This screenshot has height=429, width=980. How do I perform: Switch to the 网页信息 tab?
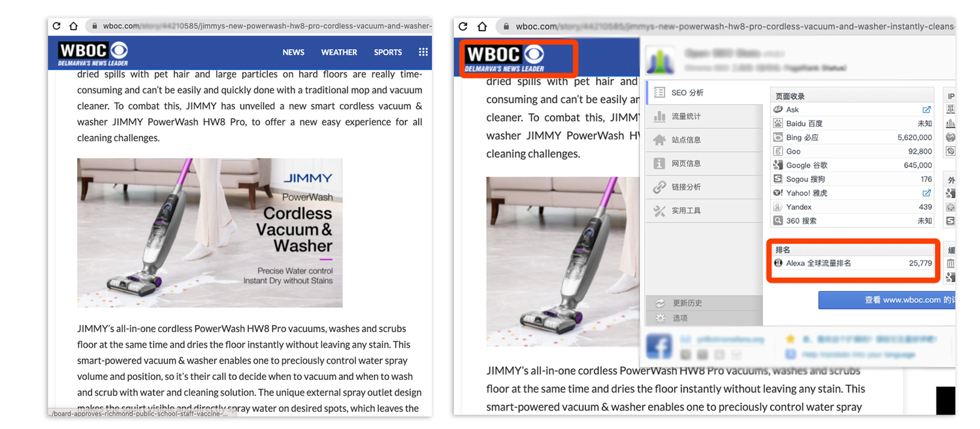coord(704,163)
